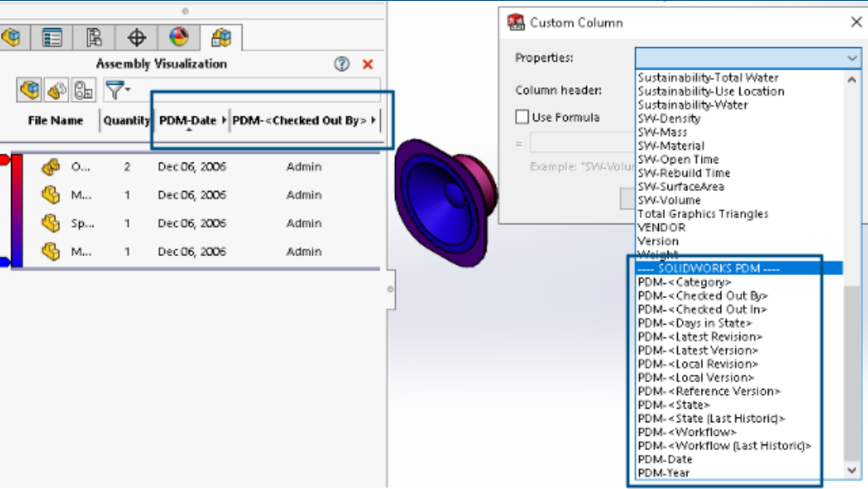Select the first 'M...' part icon
Image resolution: width=868 pixels, height=489 pixels.
(51, 194)
